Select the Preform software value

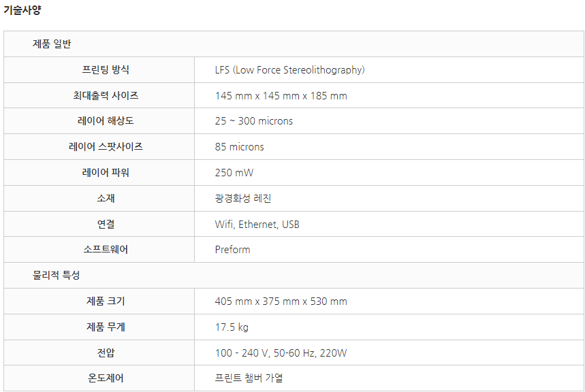[232, 250]
